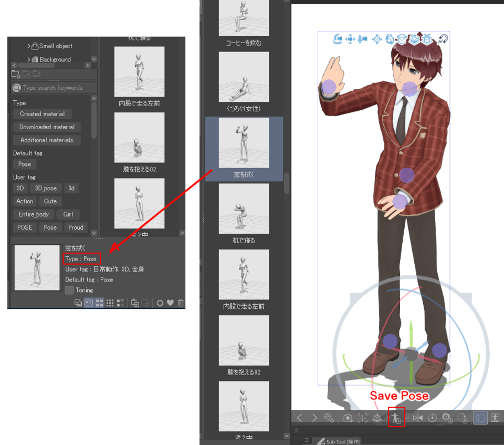Click the reset pose circular icon
504x445 pixels.
point(432,418)
